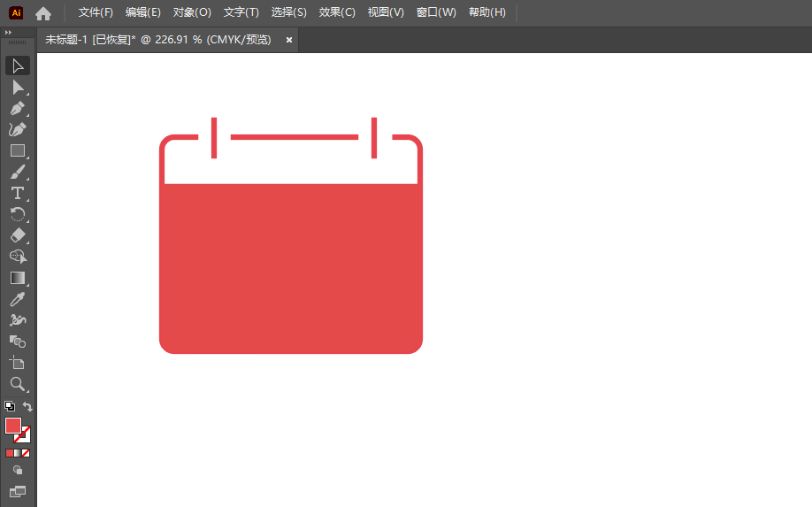Screen dimensions: 812x507
Task: Apply solid Color mode button
Action: click(10, 453)
